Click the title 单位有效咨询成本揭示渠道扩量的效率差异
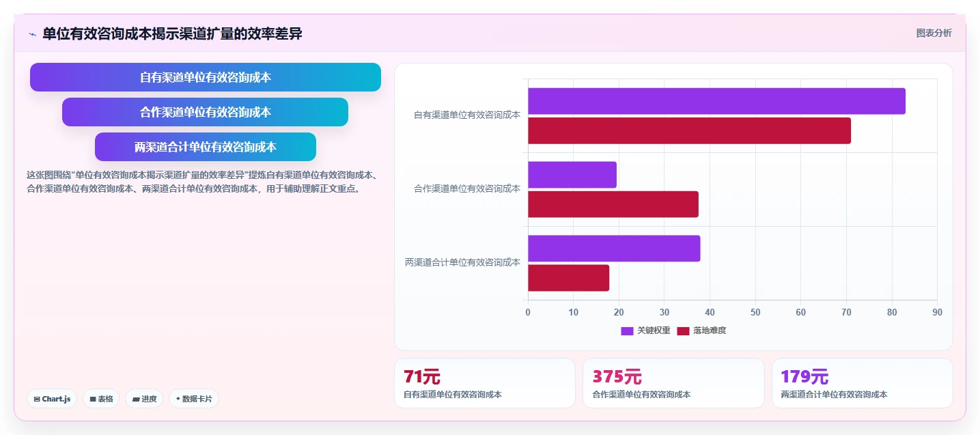This screenshot has height=435, width=980. pos(172,33)
